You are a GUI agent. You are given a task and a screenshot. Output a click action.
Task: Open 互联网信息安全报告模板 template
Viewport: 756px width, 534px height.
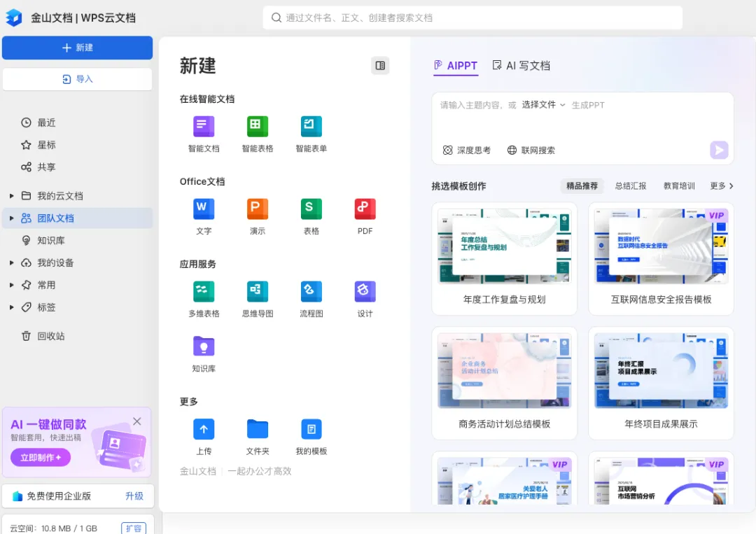coord(661,258)
